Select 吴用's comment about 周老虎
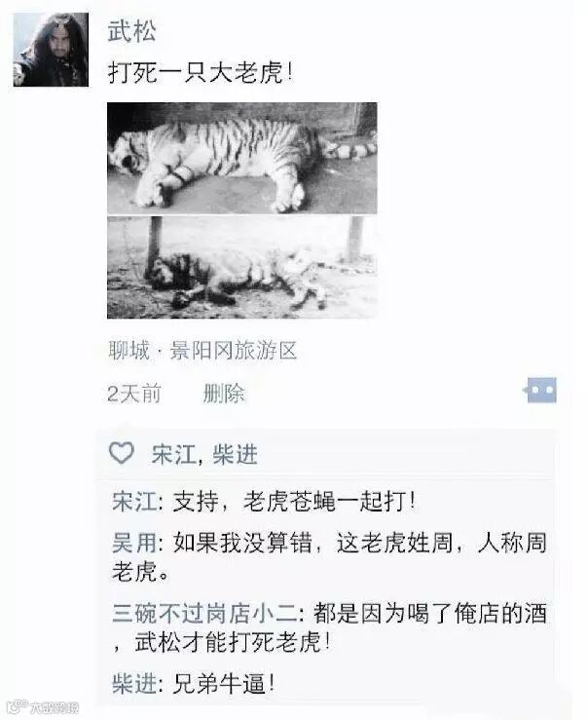588x720 pixels. click(x=329, y=557)
